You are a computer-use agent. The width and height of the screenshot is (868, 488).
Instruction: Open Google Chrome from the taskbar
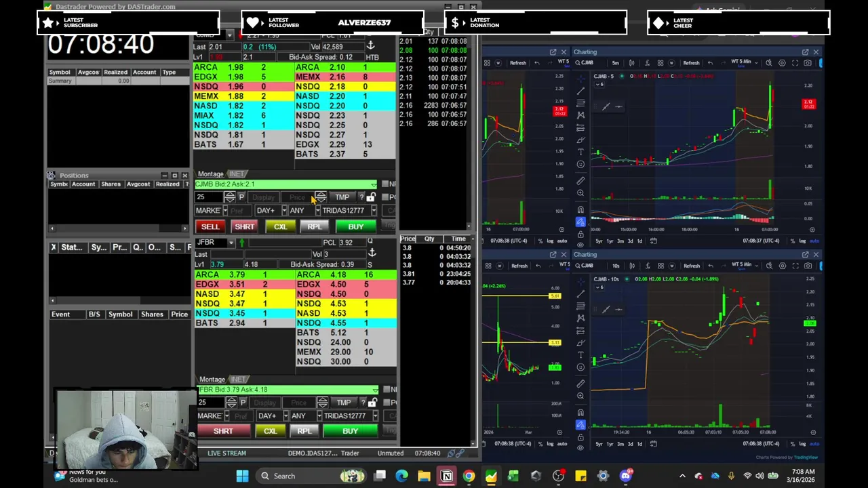[469, 476]
